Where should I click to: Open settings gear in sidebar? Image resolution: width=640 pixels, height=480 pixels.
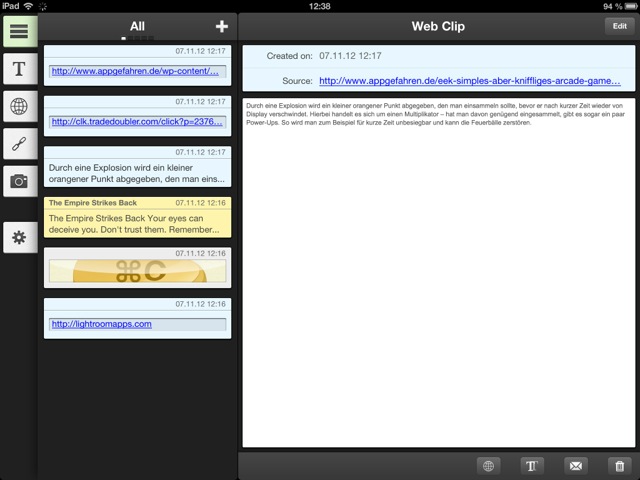[x=19, y=237]
